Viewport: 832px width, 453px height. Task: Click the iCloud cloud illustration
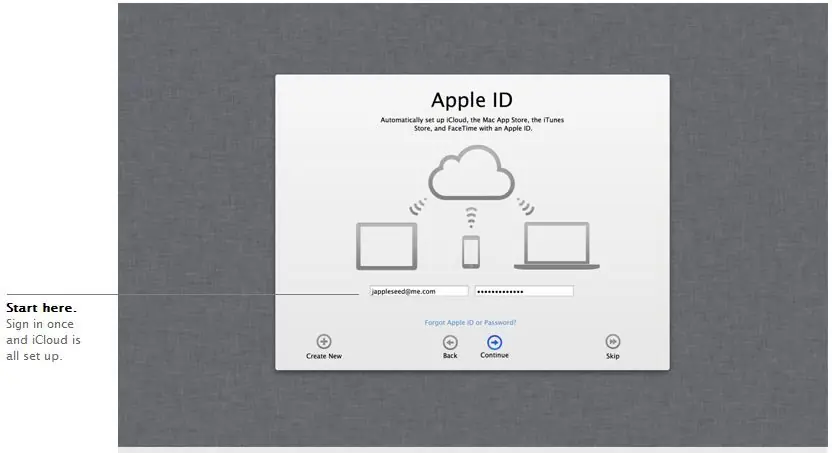pyautogui.click(x=471, y=172)
